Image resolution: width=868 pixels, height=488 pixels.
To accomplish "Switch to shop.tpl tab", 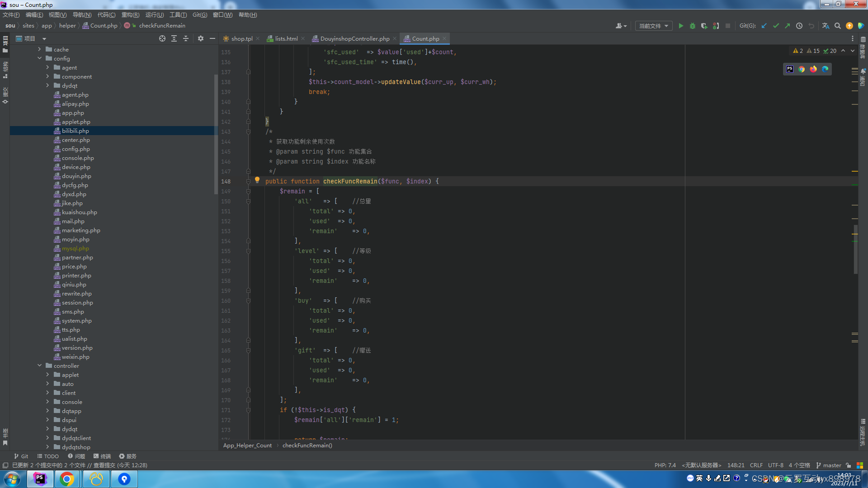I will point(242,38).
